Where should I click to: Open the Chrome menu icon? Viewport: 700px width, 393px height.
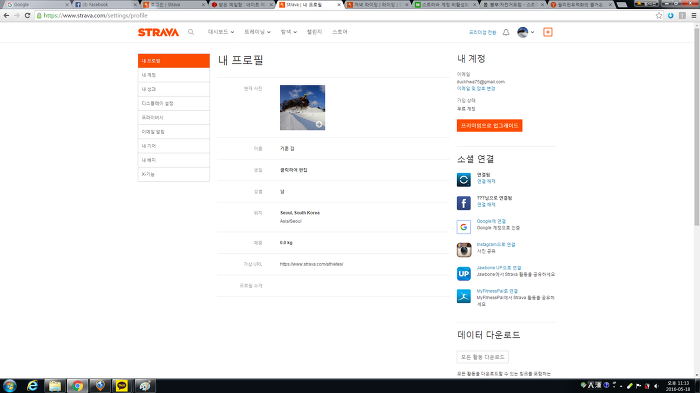pos(694,16)
